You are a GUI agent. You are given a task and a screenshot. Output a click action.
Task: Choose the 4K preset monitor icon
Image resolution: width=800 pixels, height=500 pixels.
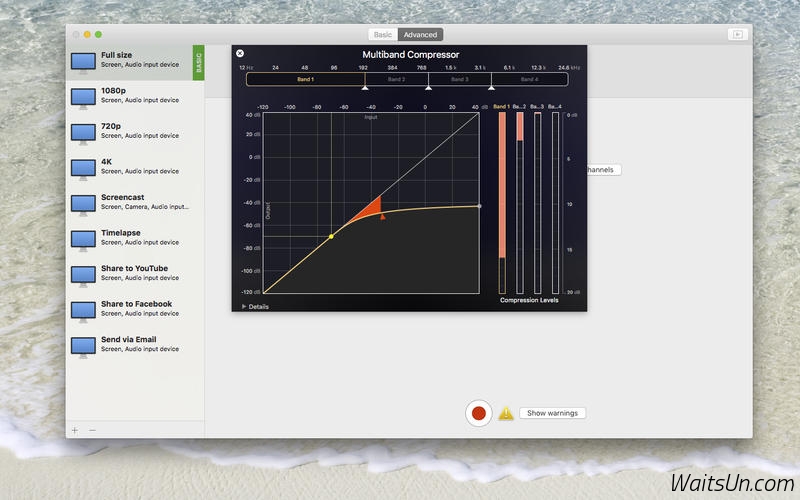(83, 167)
